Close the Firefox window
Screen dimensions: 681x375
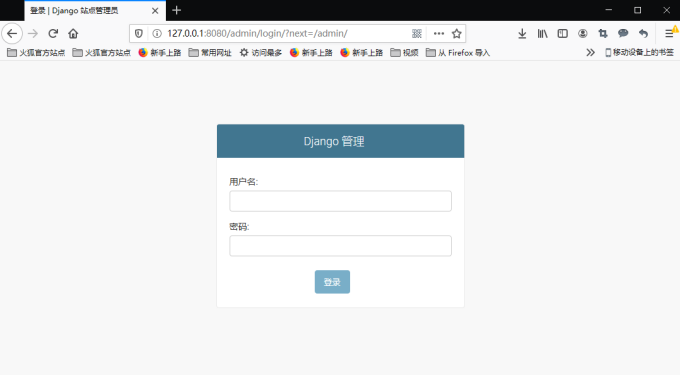[666, 10]
